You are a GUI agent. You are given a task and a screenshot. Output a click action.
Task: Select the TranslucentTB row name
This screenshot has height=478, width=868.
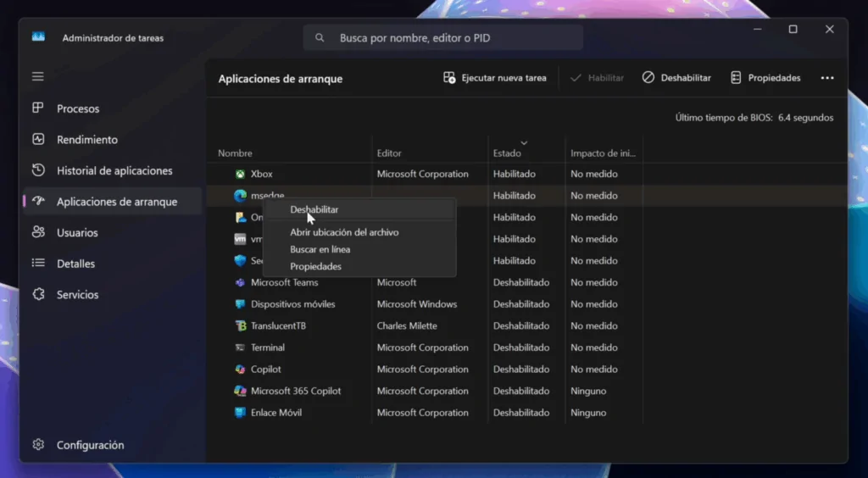pos(278,325)
